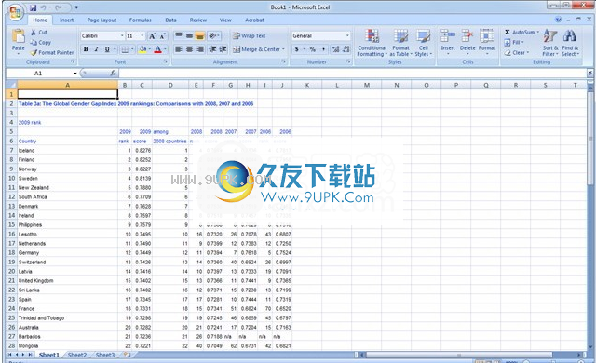Open the General number format dropdown
This screenshot has height=364, width=596.
pos(347,35)
